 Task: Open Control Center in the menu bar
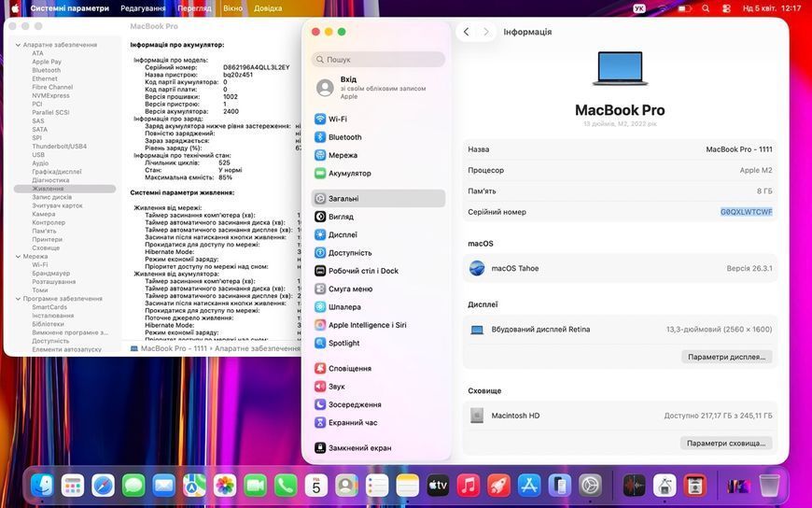pyautogui.click(x=726, y=8)
